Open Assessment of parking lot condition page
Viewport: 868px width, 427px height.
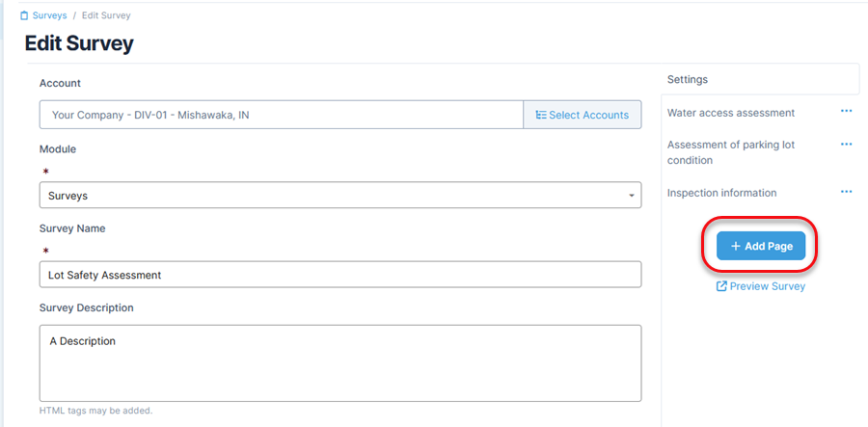[x=731, y=152]
